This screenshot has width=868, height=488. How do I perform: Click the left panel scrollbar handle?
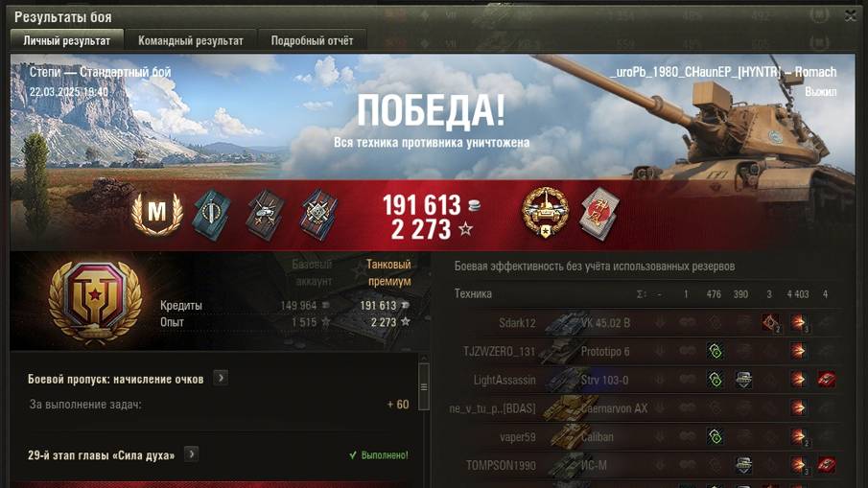[424, 386]
